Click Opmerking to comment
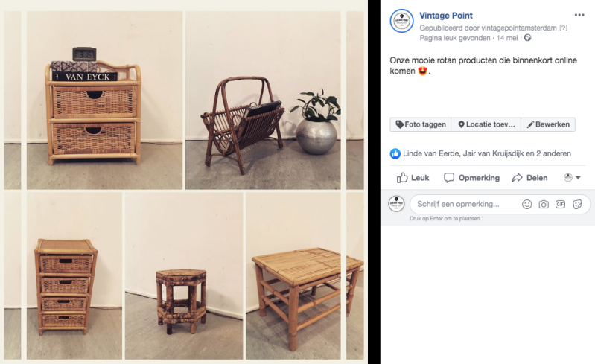595x364 pixels. (x=471, y=178)
